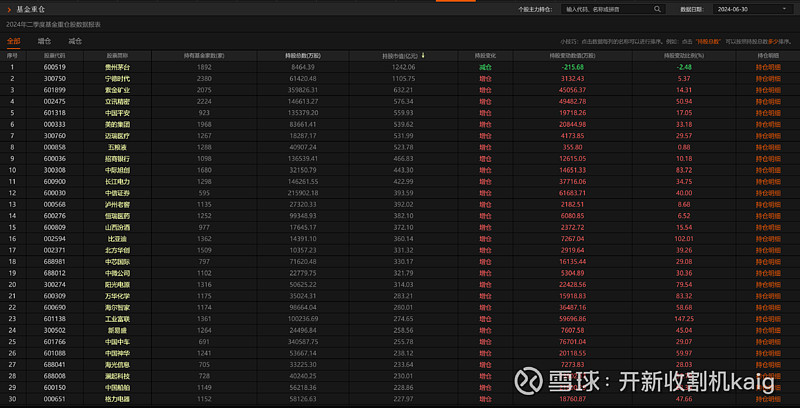Select stock name 紫金矿业
Image resolution: width=800 pixels, height=408 pixels.
point(117,90)
